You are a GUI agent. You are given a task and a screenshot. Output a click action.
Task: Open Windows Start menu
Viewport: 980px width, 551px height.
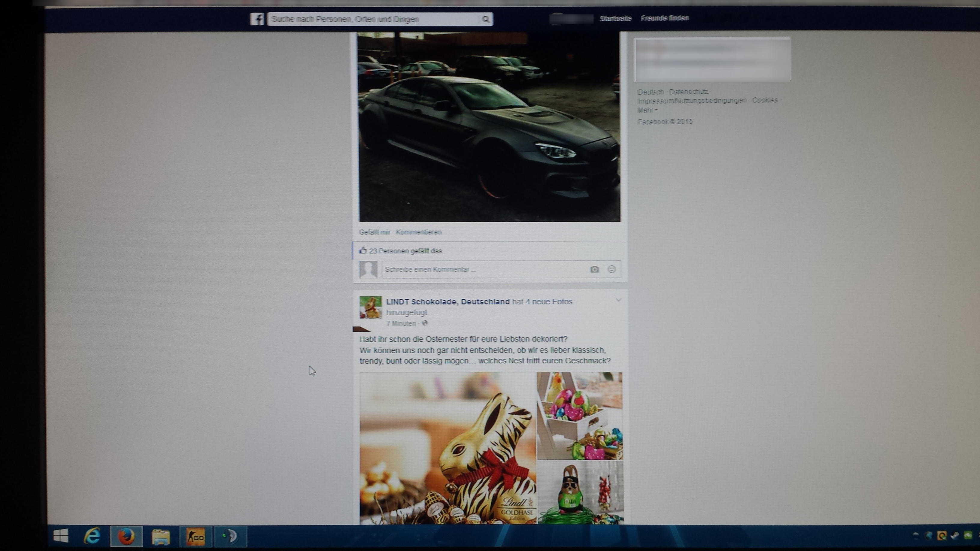click(x=61, y=536)
